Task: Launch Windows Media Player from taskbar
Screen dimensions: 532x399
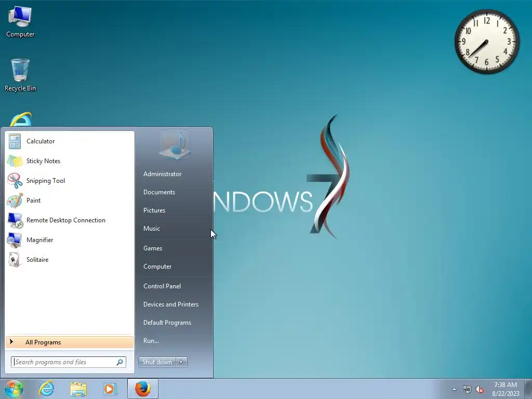Action: [x=110, y=389]
